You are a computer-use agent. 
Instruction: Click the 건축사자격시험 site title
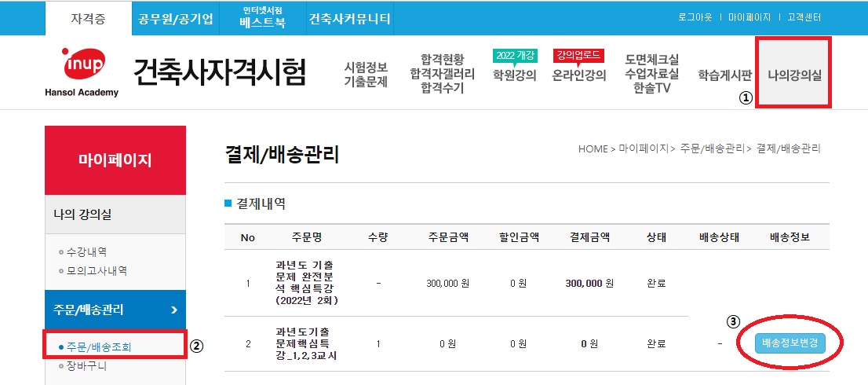(x=219, y=72)
